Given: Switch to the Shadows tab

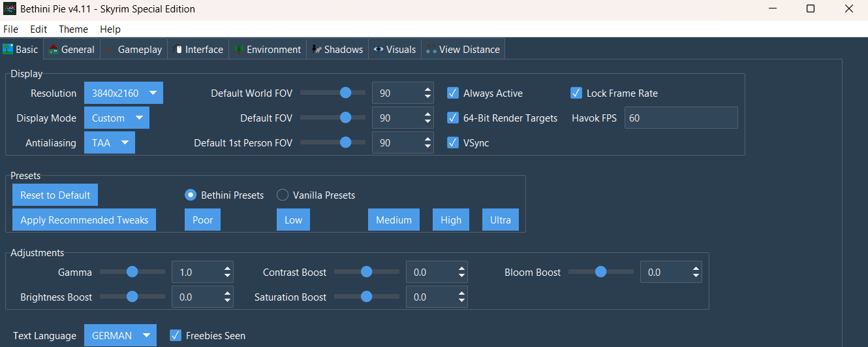Looking at the screenshot, I should [337, 49].
